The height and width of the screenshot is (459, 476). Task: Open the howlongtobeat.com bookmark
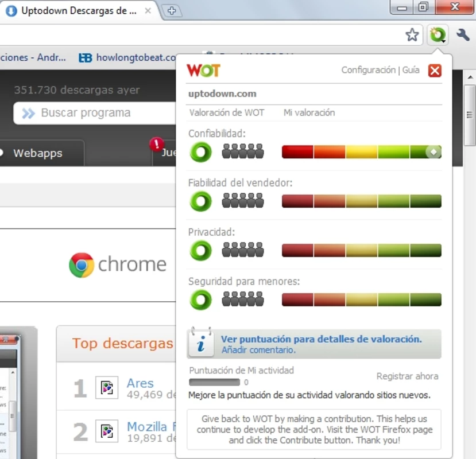point(127,57)
